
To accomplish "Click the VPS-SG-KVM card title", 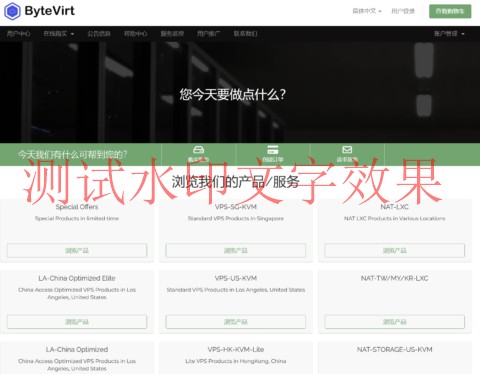I will (236, 207).
